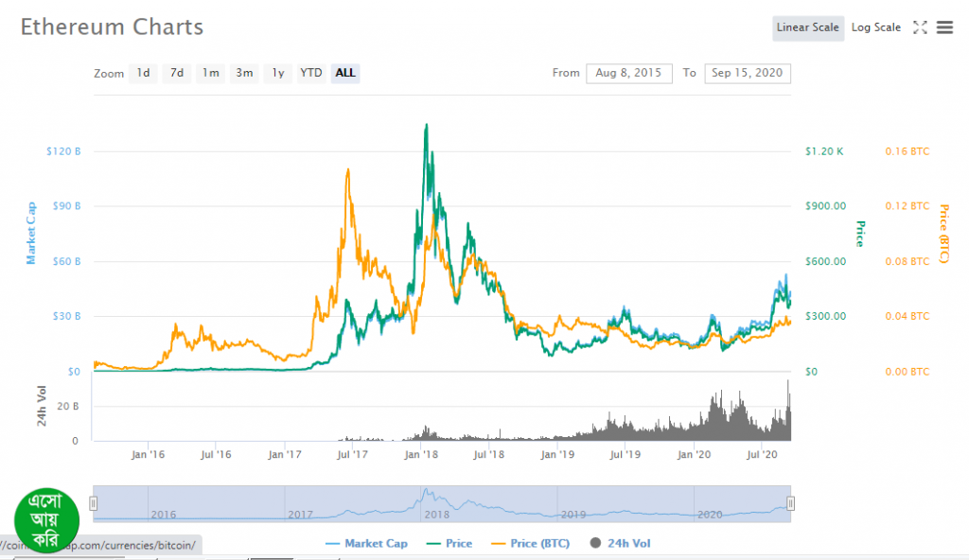Toggle Market Cap series in legend
Image resolution: width=969 pixels, height=560 pixels.
(x=366, y=544)
